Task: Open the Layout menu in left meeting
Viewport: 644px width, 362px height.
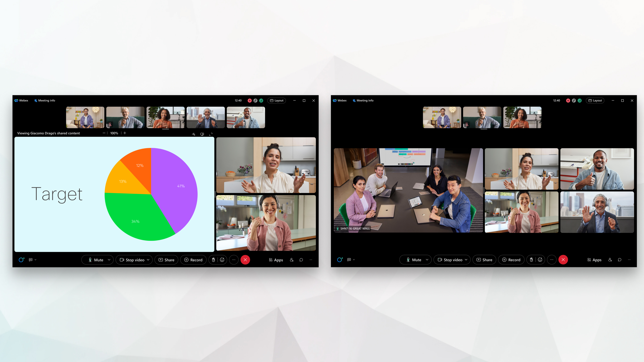Action: pos(276,100)
